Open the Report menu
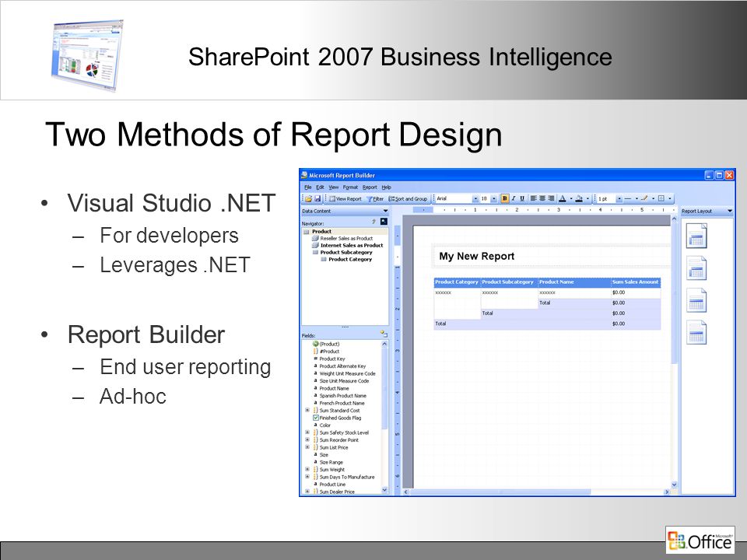 click(x=370, y=187)
